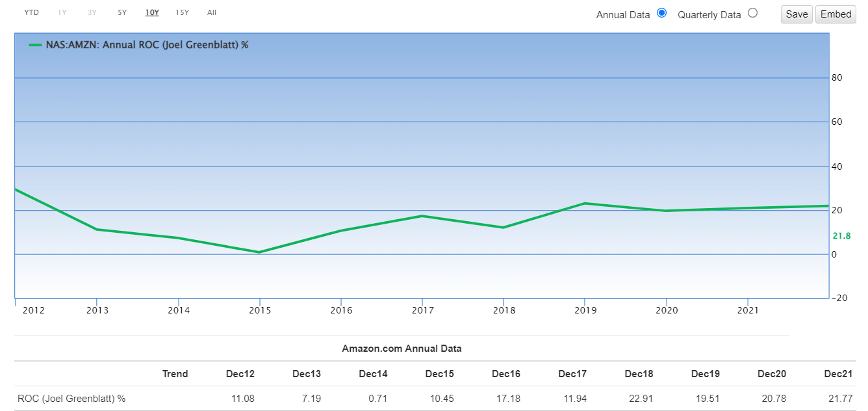Click the Dec14 column header
The width and height of the screenshot is (868, 411).
(373, 374)
